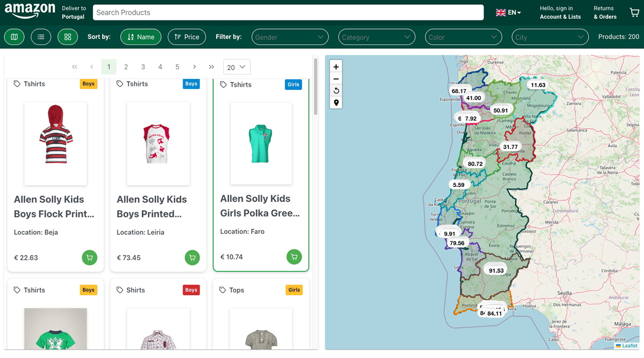Switch to grid view mode
Screen dimensions: 644x358
68,37
